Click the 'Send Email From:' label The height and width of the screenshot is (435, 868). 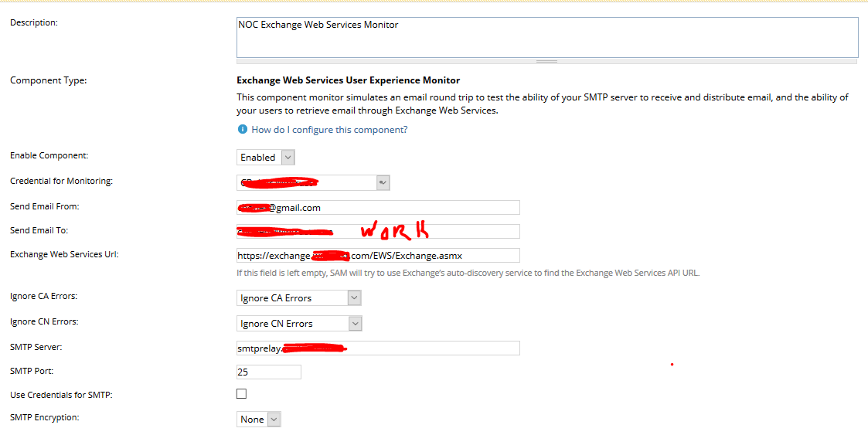[45, 206]
